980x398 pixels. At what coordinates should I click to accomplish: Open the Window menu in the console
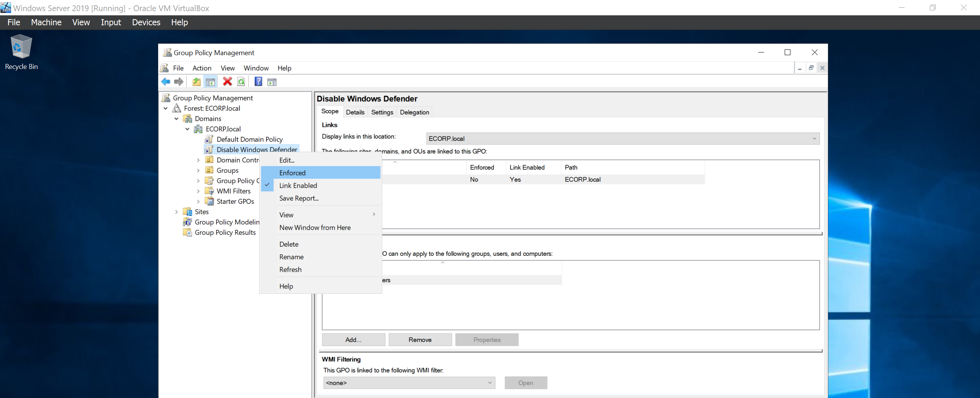pos(256,68)
